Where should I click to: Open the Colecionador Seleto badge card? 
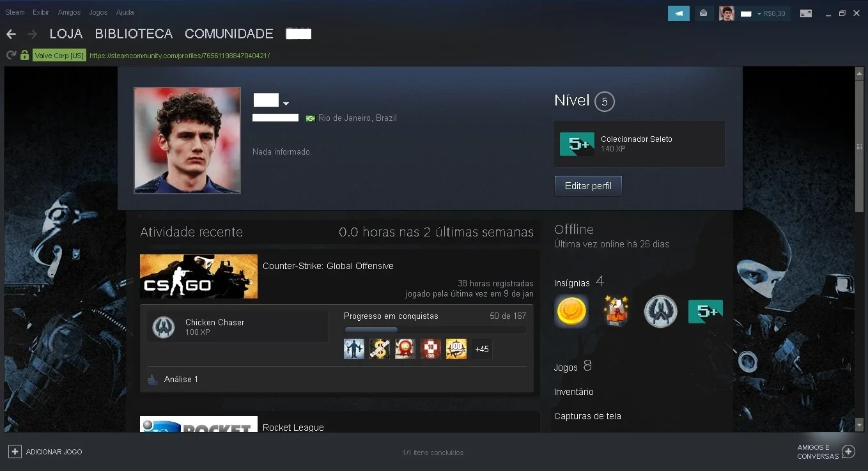pyautogui.click(x=640, y=144)
